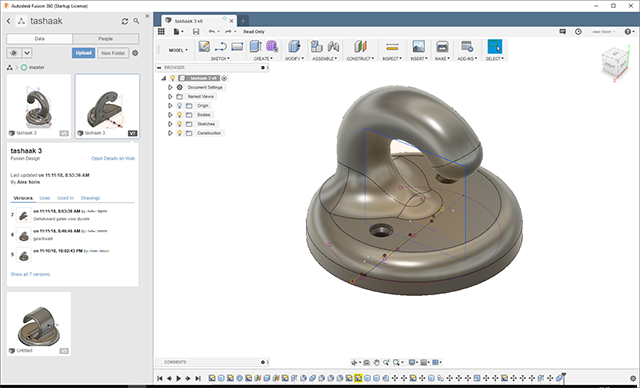
Task: Expand the Construction folder
Action: point(170,133)
